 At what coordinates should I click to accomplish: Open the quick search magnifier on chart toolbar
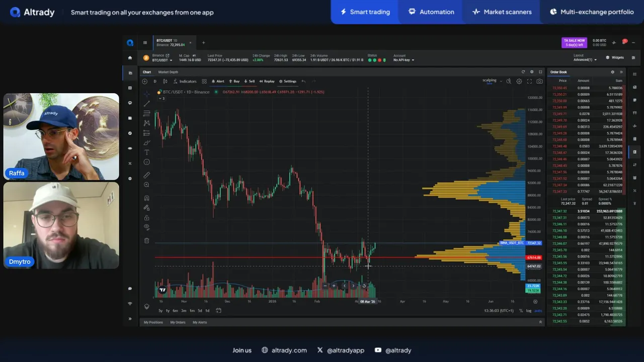point(509,81)
